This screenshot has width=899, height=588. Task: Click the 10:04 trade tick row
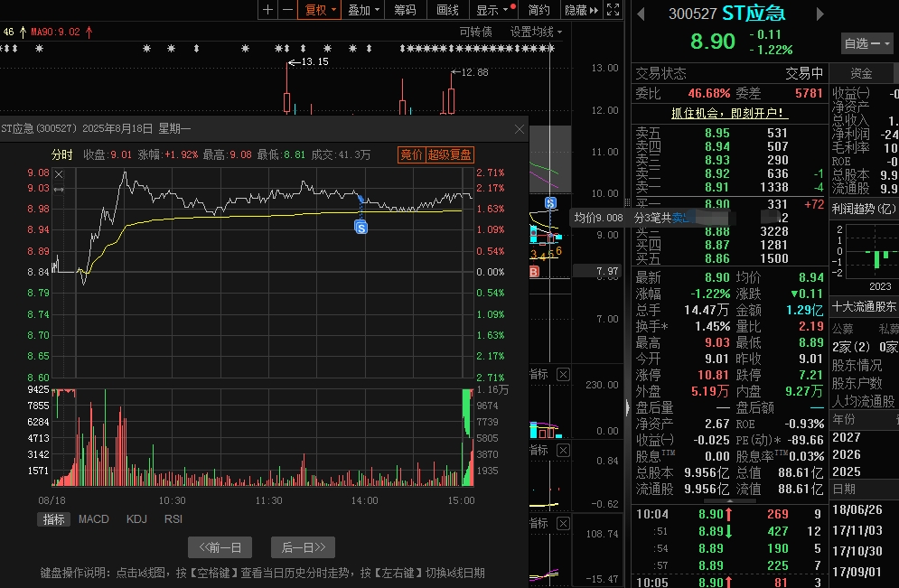click(729, 514)
